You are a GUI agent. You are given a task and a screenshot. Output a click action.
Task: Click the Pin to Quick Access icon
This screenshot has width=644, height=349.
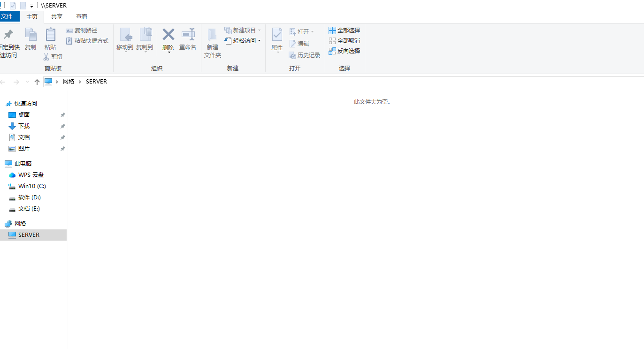tap(8, 35)
